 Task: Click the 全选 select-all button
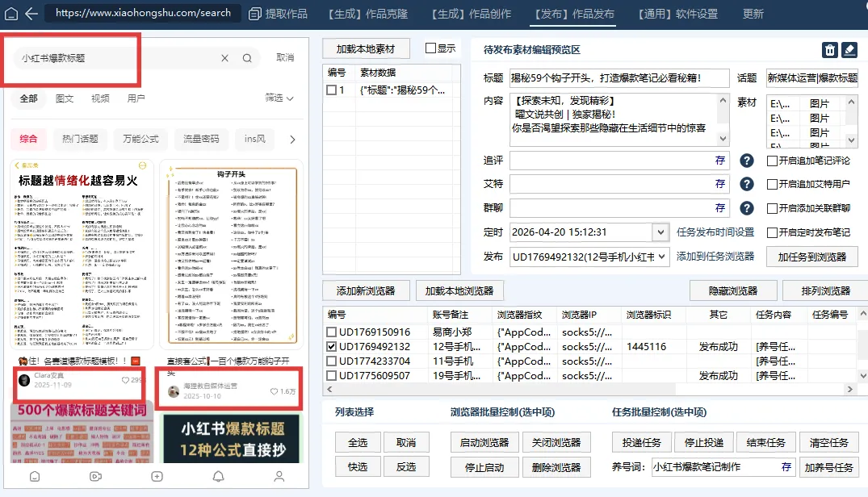tap(358, 441)
